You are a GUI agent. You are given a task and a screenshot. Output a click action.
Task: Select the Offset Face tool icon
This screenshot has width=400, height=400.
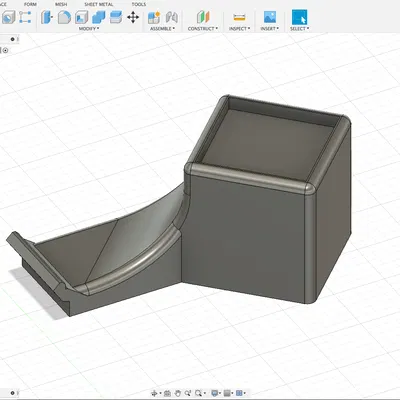(116, 17)
